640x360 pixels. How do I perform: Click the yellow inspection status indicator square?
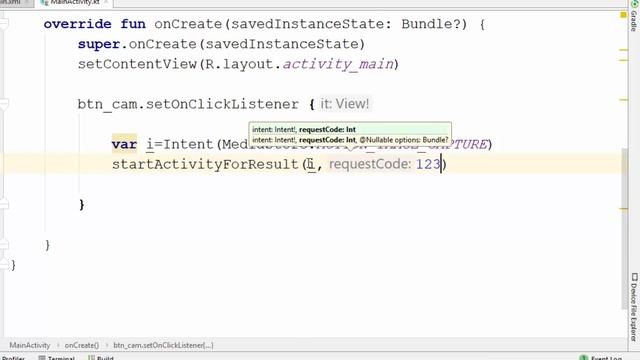pos(623,15)
